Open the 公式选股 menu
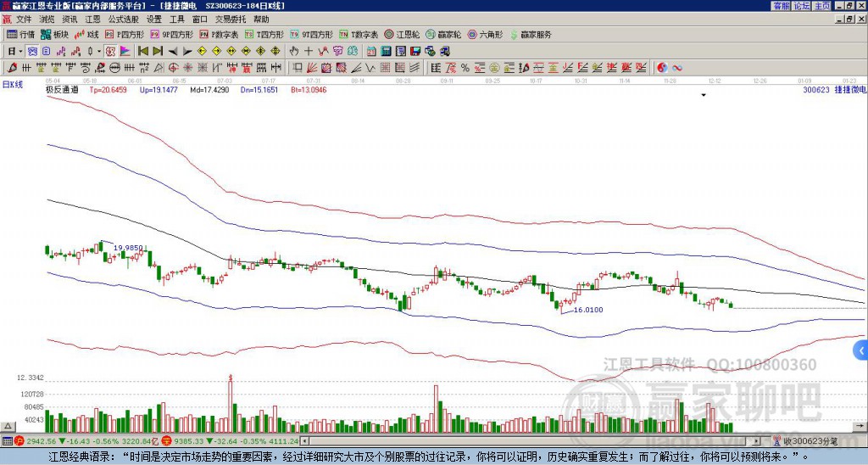868x465 pixels. [123, 20]
